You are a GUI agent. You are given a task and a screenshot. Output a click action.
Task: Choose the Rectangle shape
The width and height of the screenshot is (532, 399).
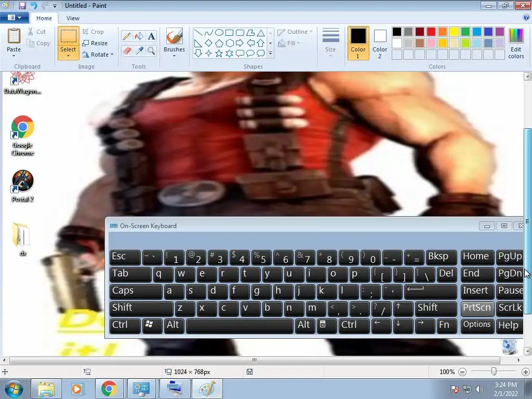(229, 33)
